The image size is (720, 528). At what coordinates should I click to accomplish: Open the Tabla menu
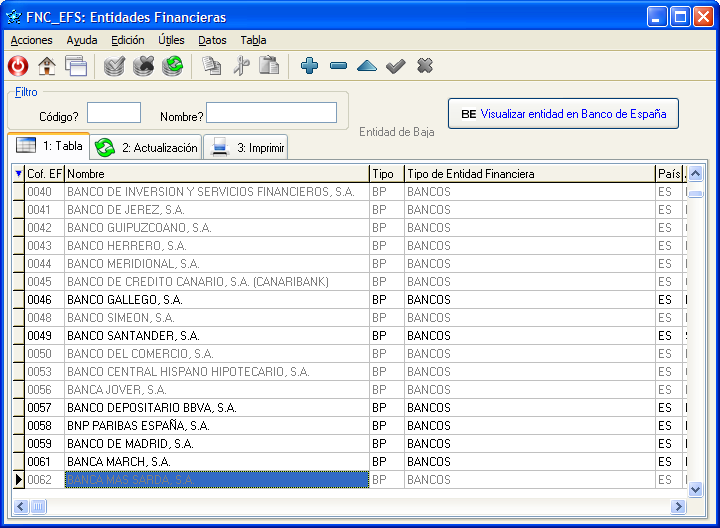(253, 40)
